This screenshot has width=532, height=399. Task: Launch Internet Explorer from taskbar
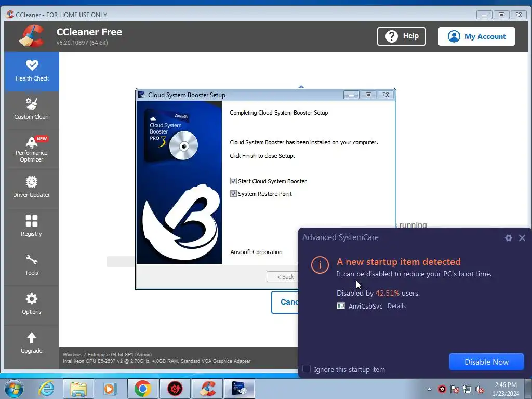coord(46,389)
